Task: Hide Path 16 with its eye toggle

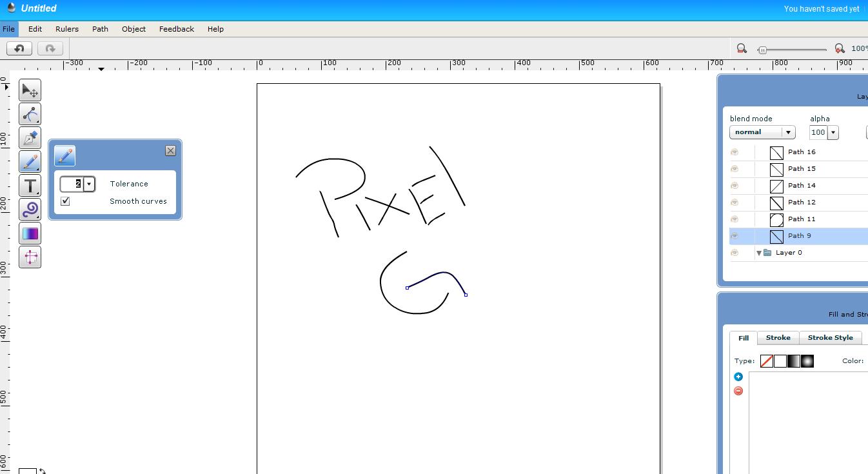Action: pyautogui.click(x=735, y=152)
